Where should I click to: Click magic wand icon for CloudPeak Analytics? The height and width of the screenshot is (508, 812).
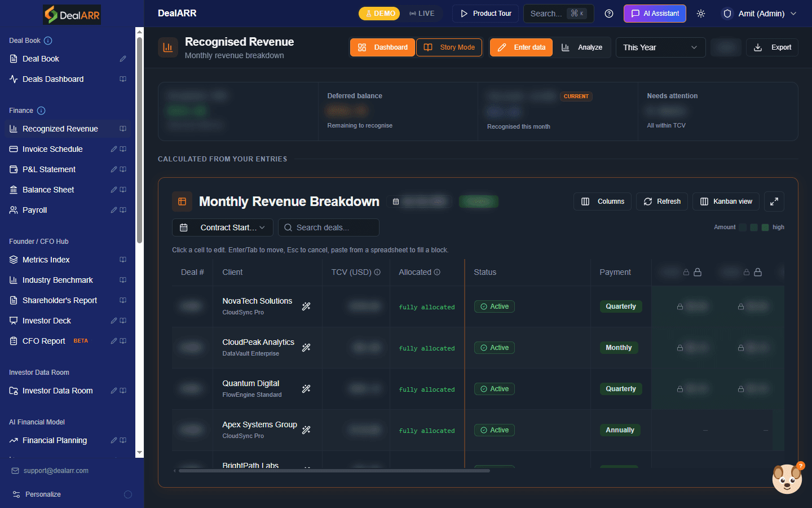click(x=306, y=348)
